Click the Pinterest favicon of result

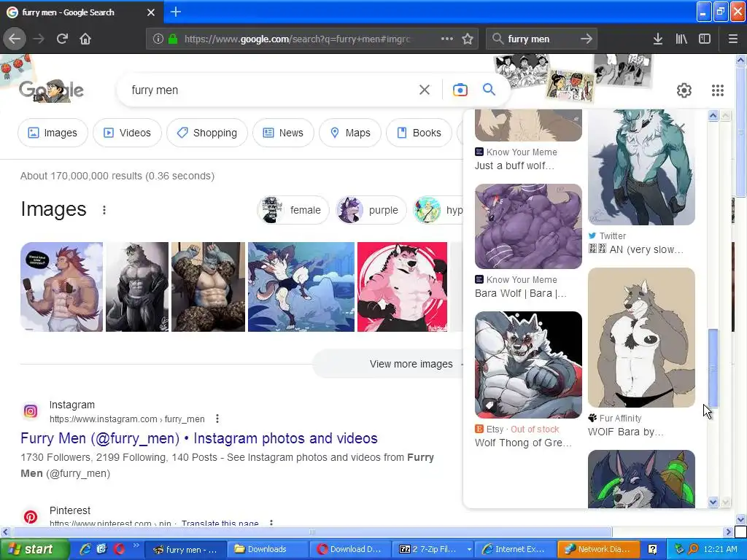(31, 516)
